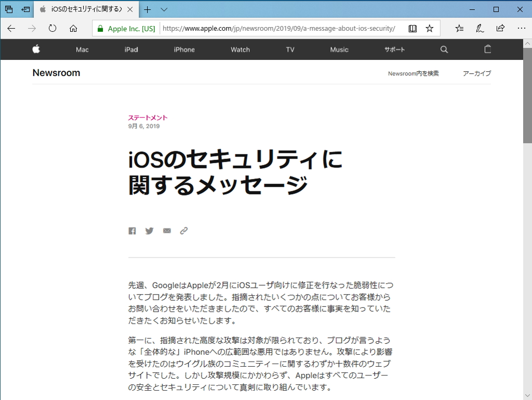Add this page to favorites with the star
The image size is (532, 400).
(x=429, y=29)
